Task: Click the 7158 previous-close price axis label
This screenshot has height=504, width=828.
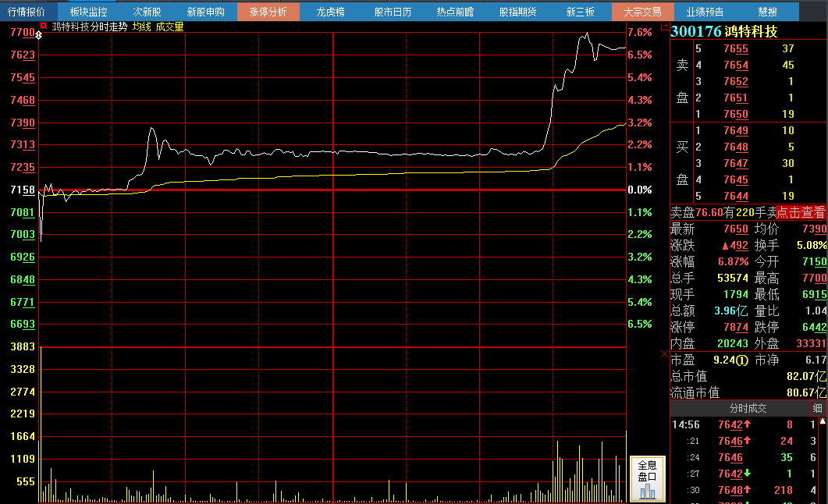Action: click(23, 190)
